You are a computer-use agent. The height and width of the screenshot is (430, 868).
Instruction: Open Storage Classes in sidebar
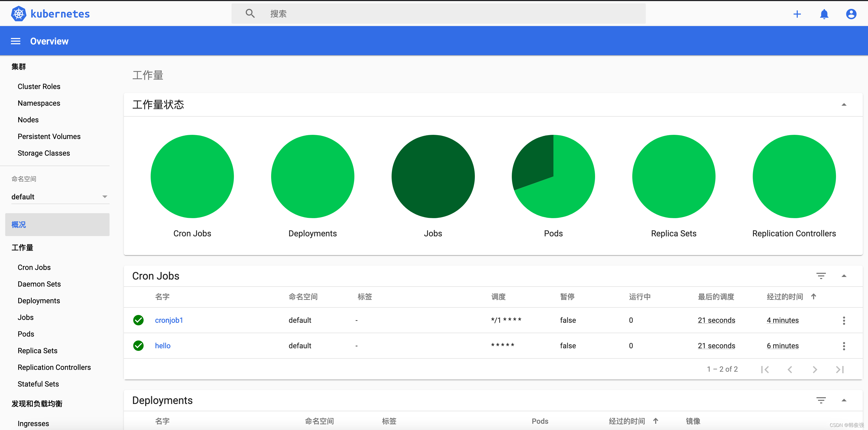click(x=43, y=153)
